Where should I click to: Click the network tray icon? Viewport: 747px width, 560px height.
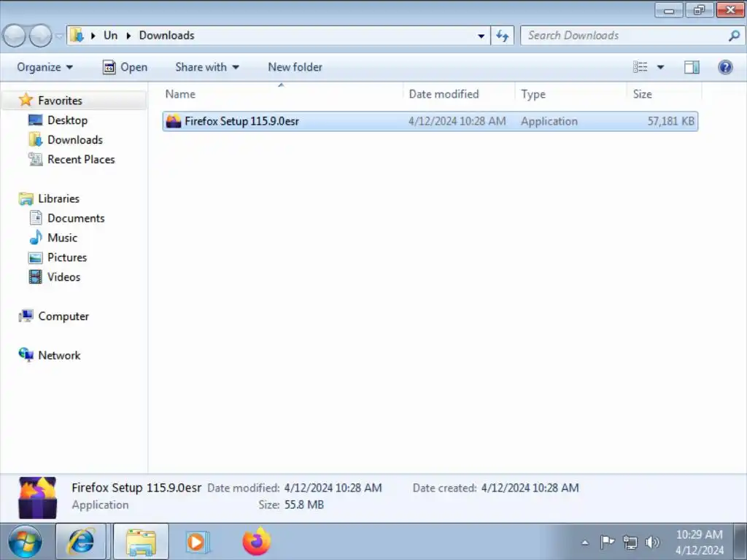pyautogui.click(x=630, y=542)
